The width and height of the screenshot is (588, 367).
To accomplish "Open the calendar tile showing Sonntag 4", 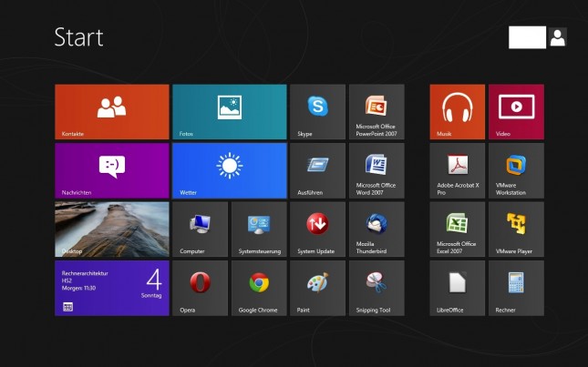I will [112, 288].
